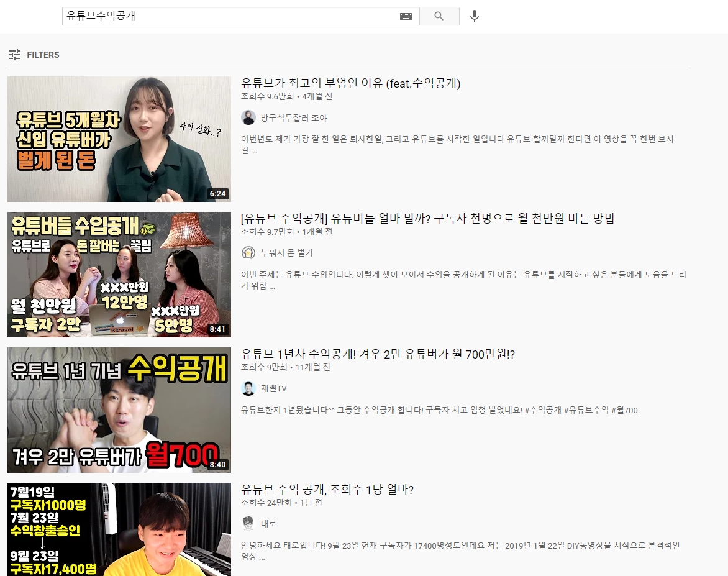728x576 pixels.
Task: Open the on-screen keyboard icon
Action: coord(406,16)
